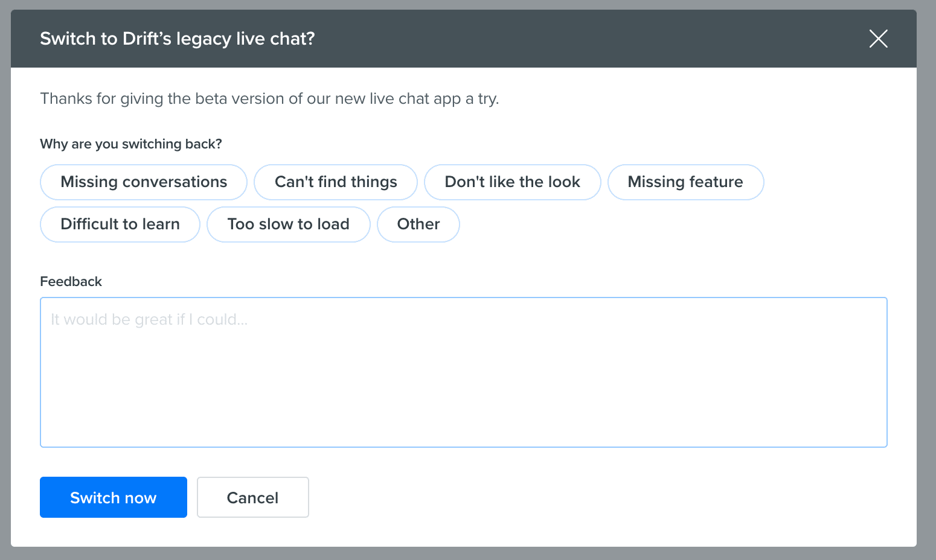This screenshot has width=936, height=560.
Task: Click the dimmed backdrop outside the dialog
Action: click(926, 302)
